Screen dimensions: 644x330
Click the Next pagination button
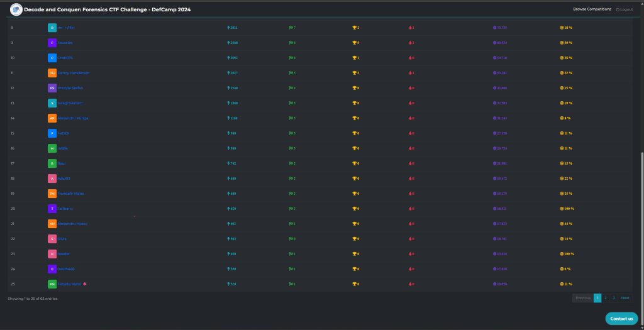point(625,298)
